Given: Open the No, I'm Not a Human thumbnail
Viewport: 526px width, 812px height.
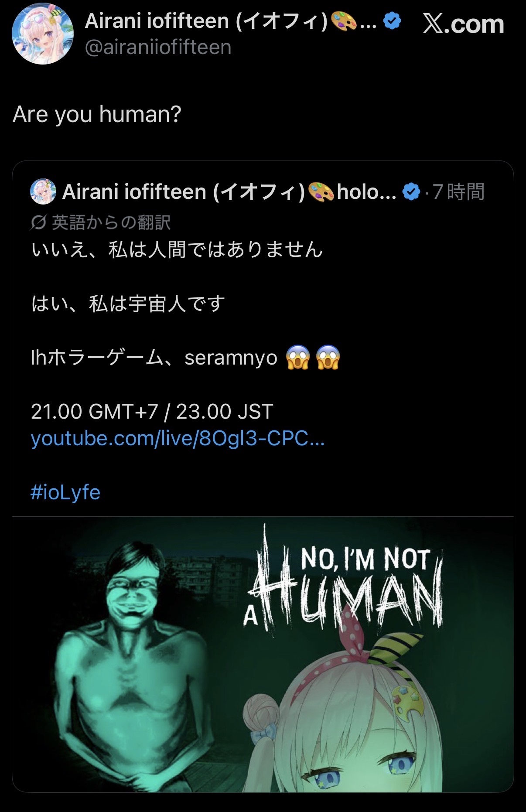Looking at the screenshot, I should (x=263, y=654).
